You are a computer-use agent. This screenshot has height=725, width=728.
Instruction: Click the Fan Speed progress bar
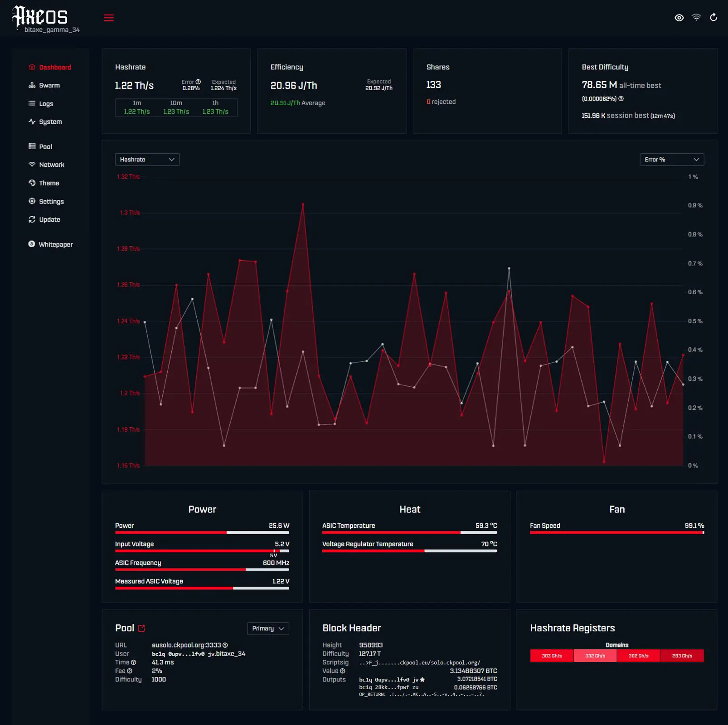[617, 533]
